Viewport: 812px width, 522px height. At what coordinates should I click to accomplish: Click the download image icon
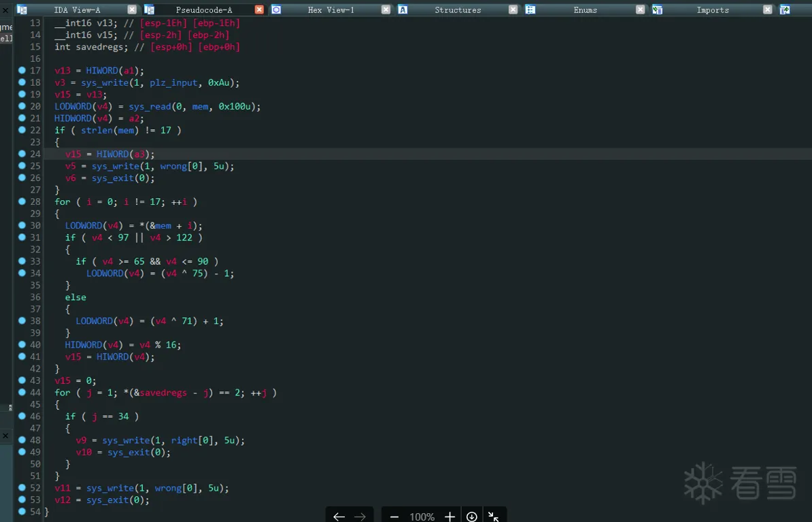472,517
